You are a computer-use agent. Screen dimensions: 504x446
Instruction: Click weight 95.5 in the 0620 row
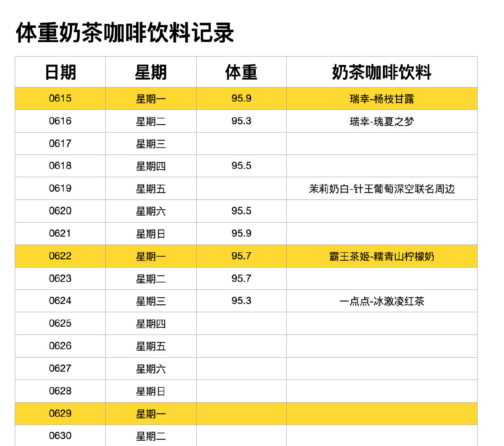point(241,211)
